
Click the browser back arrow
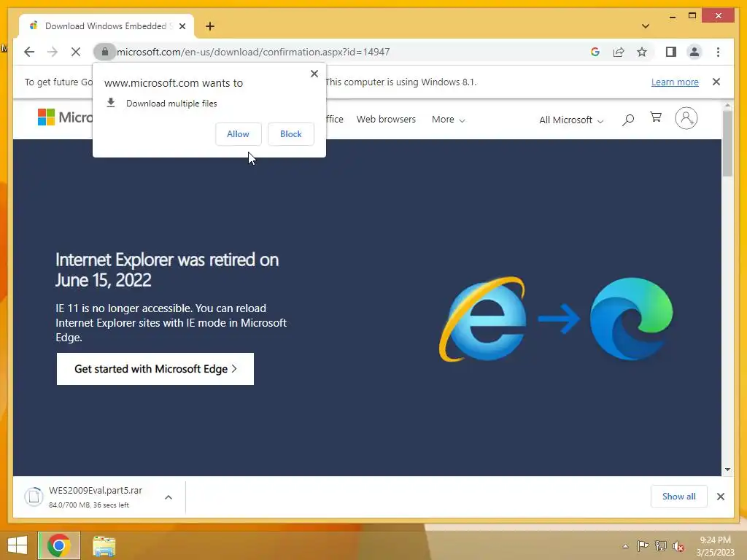[29, 52]
